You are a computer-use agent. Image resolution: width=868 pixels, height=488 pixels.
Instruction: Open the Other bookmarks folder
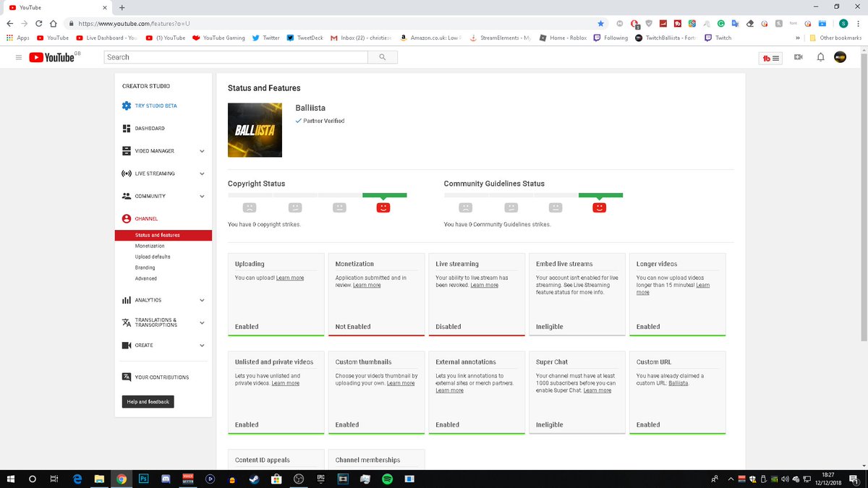[835, 38]
